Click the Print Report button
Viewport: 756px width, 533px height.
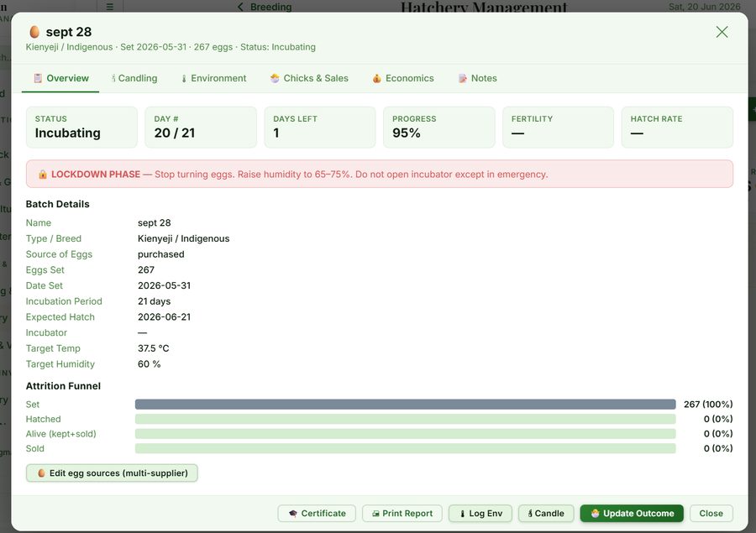tap(402, 513)
